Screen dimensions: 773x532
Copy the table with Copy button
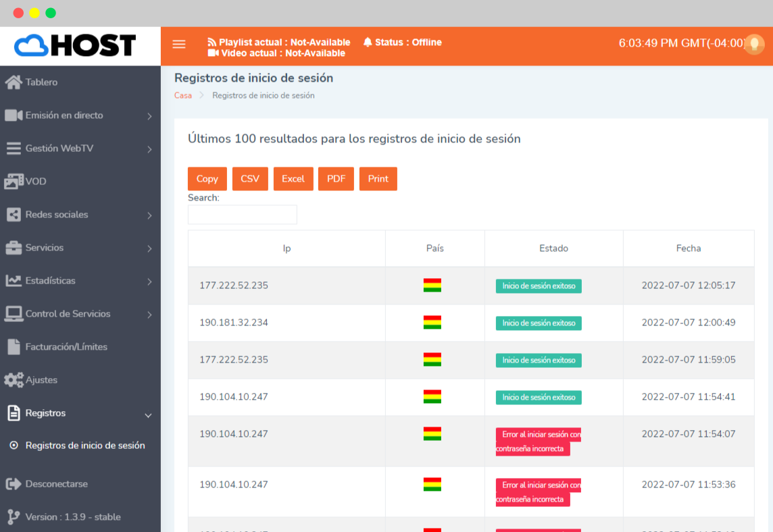[207, 179]
